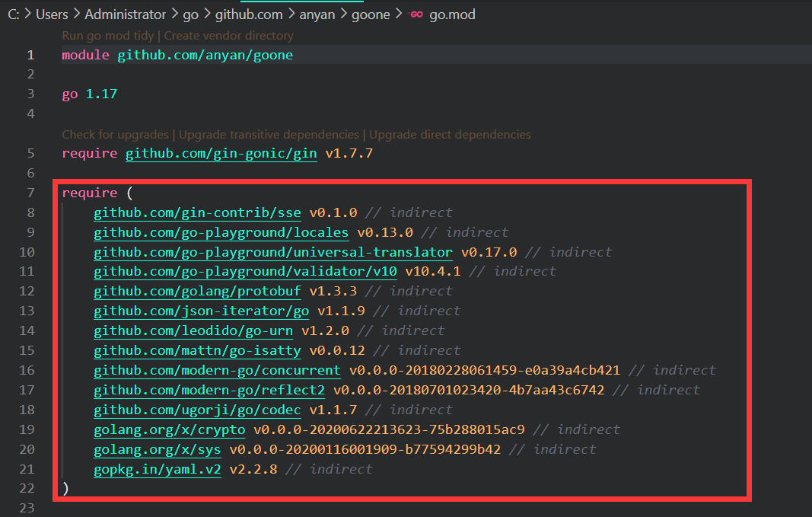Viewport: 812px width, 517px height.
Task: Open github.com/gin-gonic/gin module link
Action: 221,153
